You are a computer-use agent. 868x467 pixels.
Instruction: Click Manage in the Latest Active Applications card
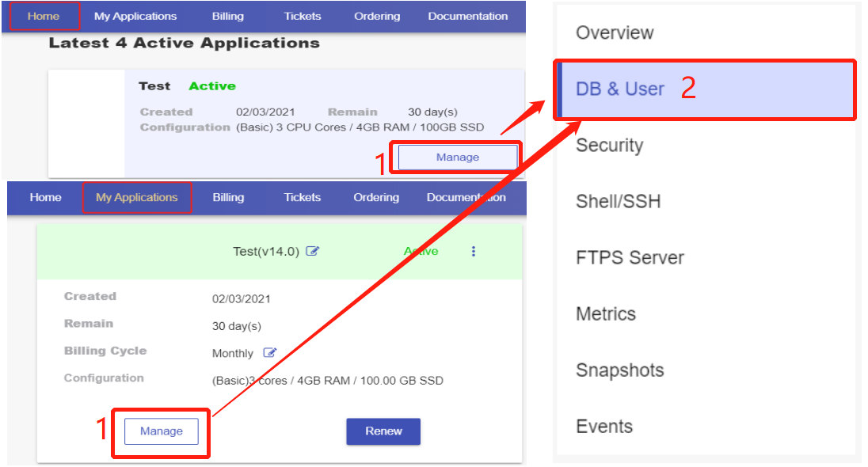tap(457, 158)
